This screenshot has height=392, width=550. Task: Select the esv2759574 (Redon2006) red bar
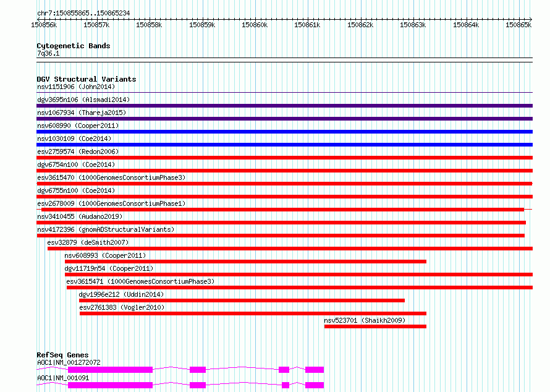click(x=284, y=158)
